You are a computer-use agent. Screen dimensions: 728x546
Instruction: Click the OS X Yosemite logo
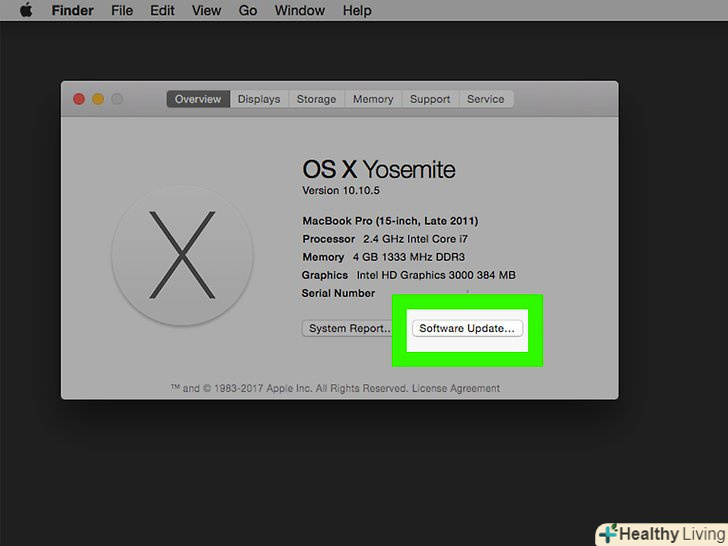click(x=182, y=255)
